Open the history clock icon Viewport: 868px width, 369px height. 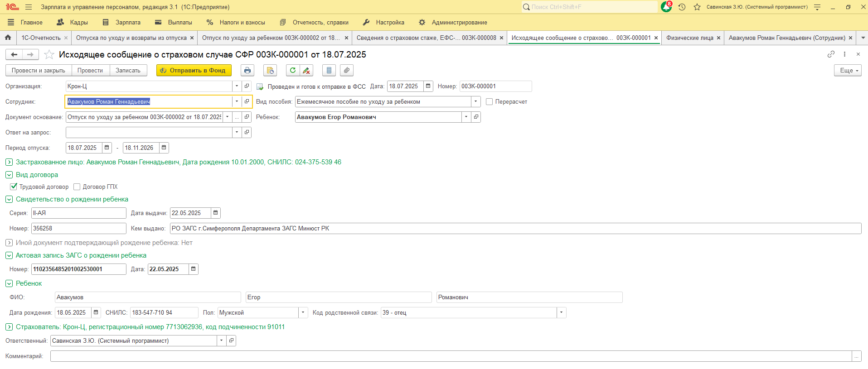coord(682,7)
